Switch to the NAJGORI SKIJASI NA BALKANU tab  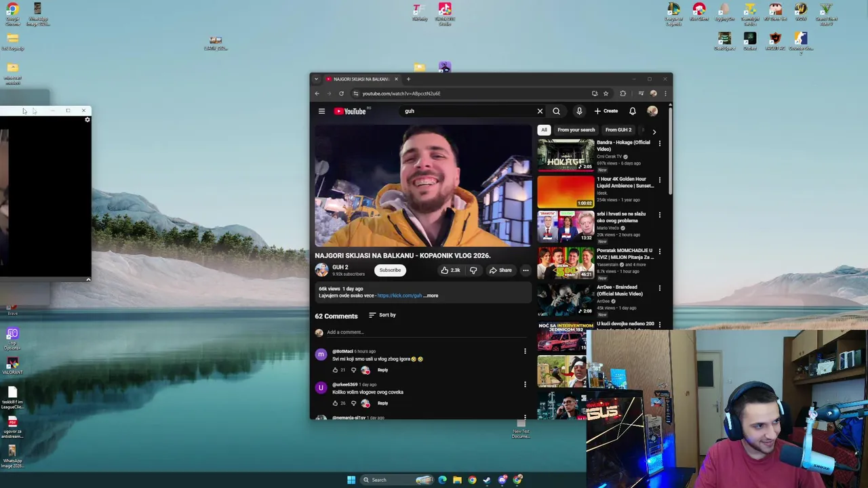pos(361,79)
